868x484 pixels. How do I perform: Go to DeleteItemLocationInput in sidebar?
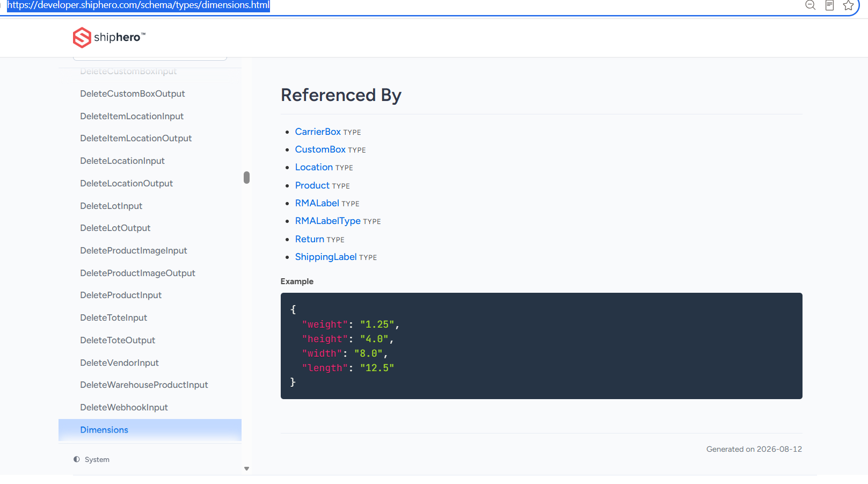point(132,116)
